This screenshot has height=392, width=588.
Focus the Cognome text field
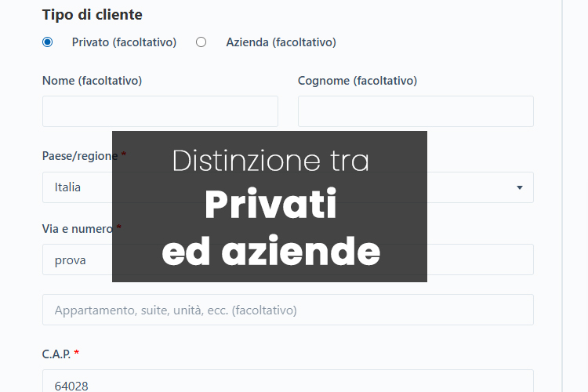pyautogui.click(x=416, y=111)
